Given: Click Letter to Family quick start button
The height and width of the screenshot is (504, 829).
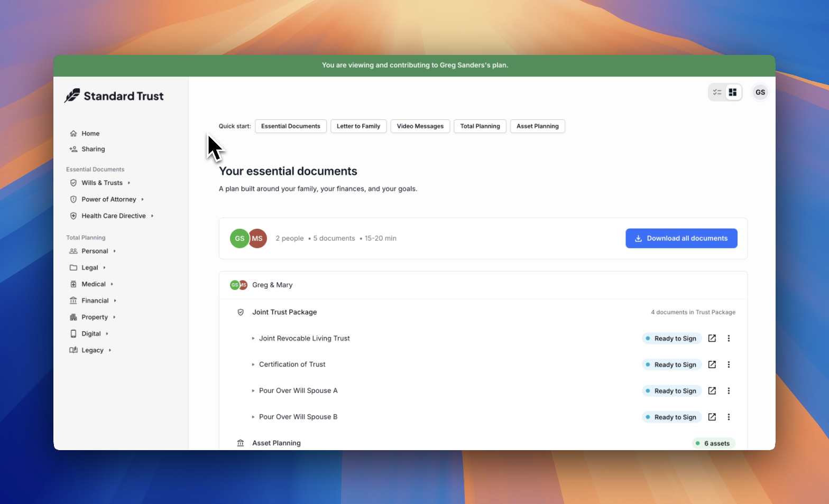Looking at the screenshot, I should pos(358,126).
